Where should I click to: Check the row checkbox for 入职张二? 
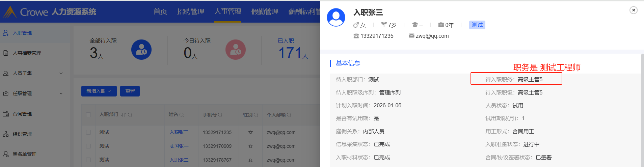[88, 160]
